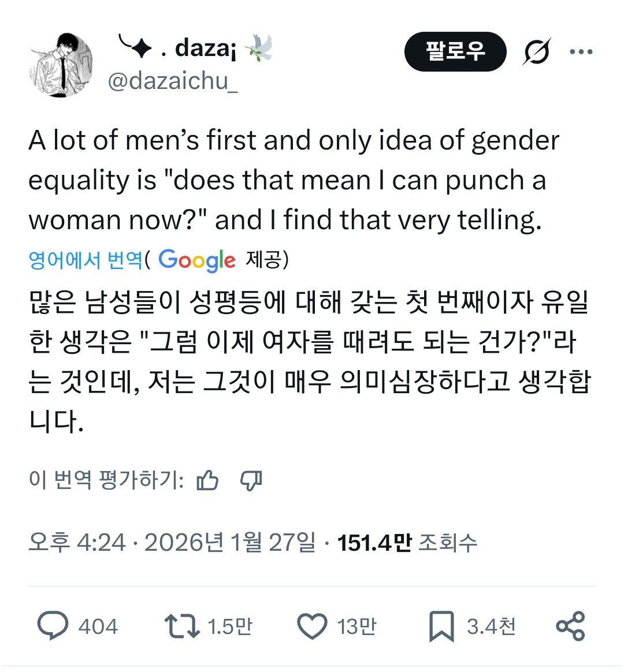624x672 pixels.
Task: Open the dazai profile avatar
Action: 61,65
